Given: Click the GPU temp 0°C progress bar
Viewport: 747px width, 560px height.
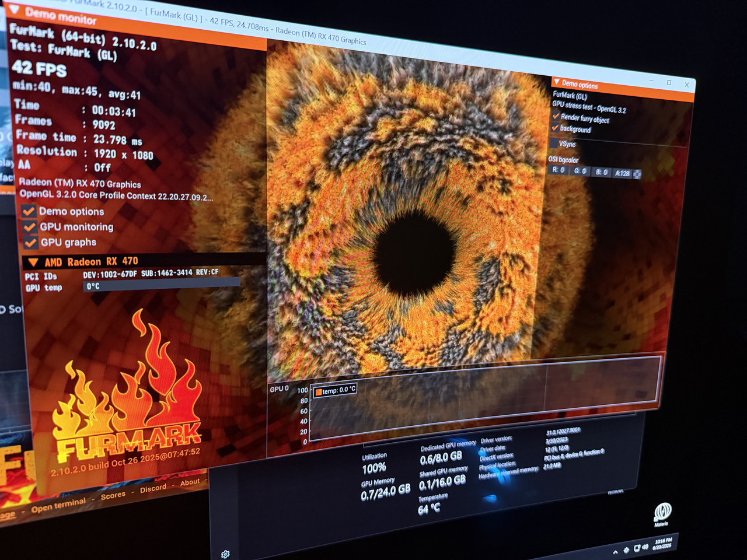Looking at the screenshot, I should (x=162, y=285).
